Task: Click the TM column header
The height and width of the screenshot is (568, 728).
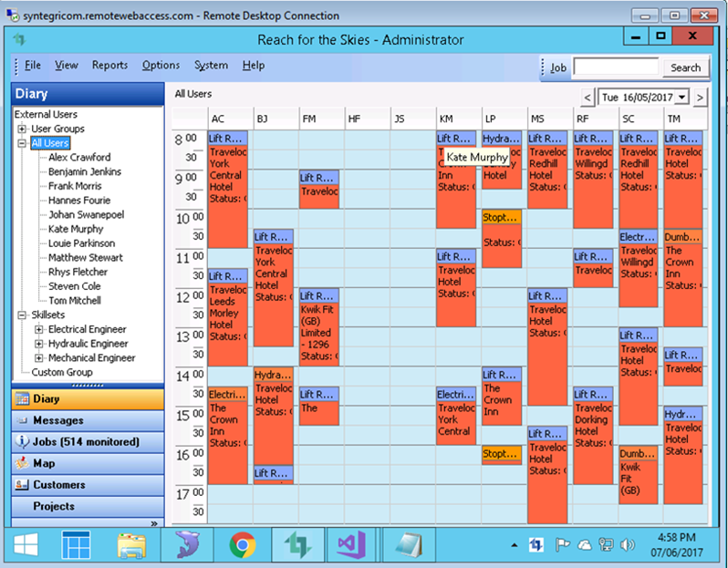Action: (685, 119)
